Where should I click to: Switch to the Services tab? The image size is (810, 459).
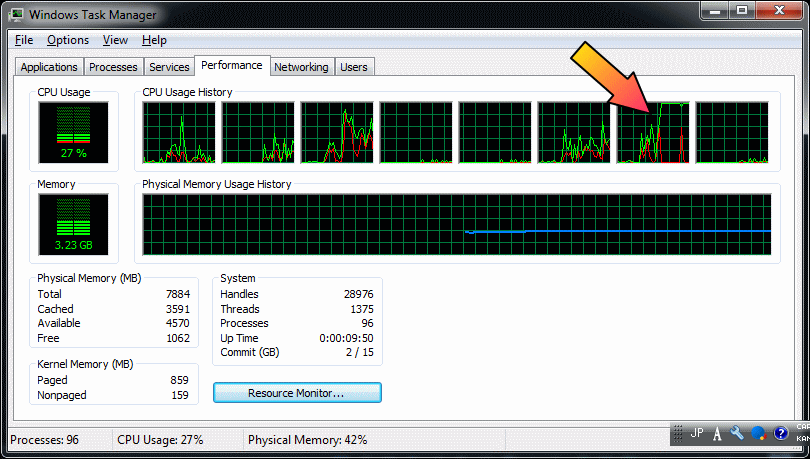pyautogui.click(x=169, y=67)
